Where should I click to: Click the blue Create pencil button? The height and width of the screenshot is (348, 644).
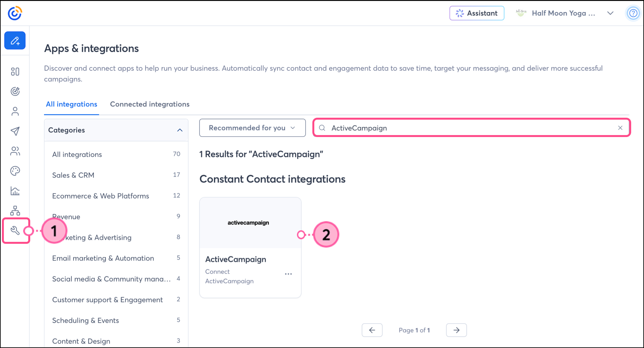[x=15, y=41]
